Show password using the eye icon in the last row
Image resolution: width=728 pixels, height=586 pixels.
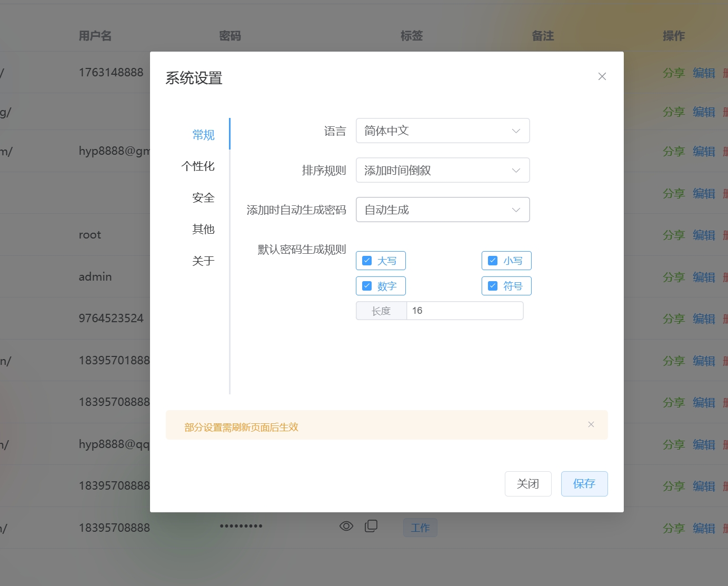(x=346, y=526)
